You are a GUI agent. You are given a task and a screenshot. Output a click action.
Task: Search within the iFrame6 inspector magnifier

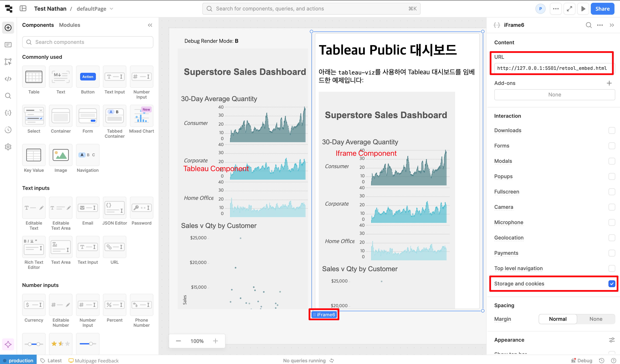tap(588, 25)
